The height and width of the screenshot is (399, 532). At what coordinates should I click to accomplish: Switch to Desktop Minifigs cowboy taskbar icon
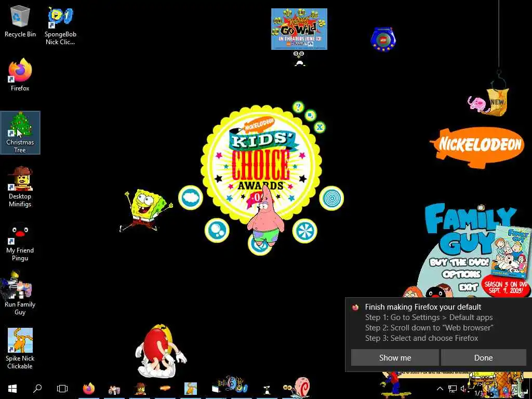tap(140, 389)
